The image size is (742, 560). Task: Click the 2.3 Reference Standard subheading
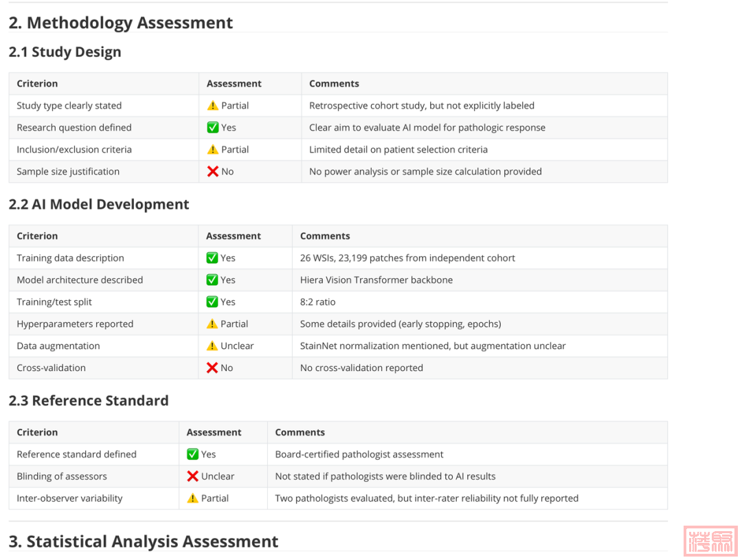pos(89,401)
